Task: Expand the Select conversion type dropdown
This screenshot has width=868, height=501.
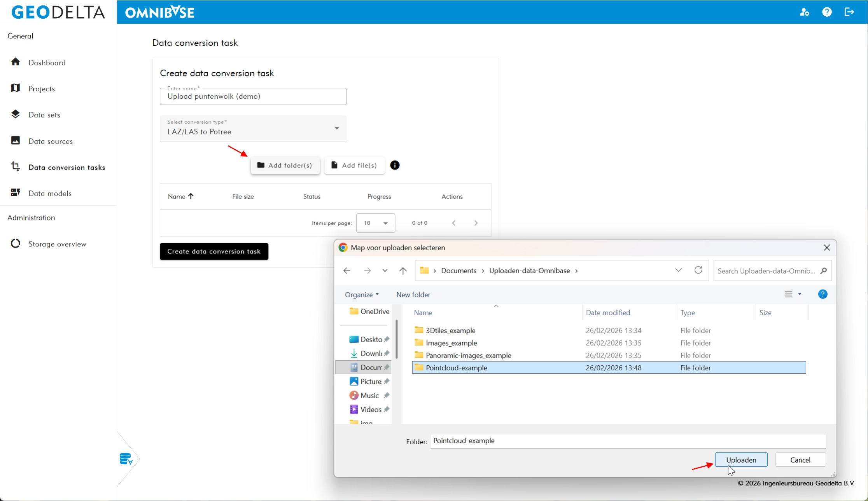Action: click(337, 128)
